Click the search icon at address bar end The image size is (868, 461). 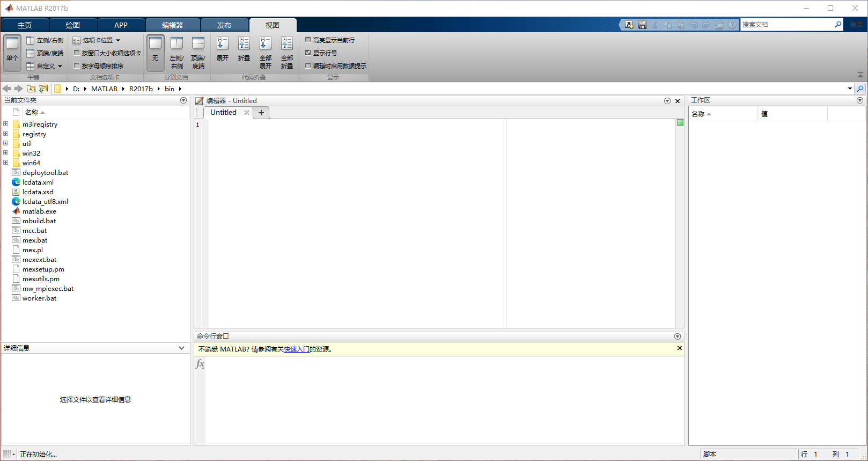click(860, 89)
